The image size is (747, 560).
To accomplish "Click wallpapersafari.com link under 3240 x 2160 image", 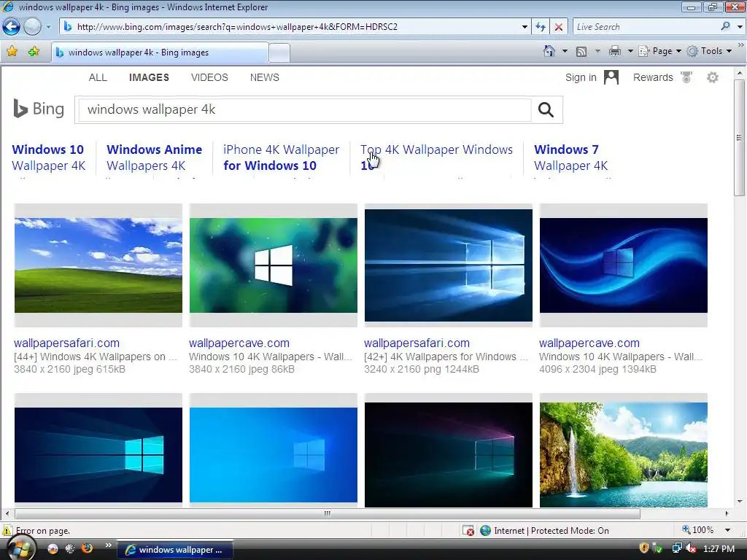I will (x=417, y=343).
